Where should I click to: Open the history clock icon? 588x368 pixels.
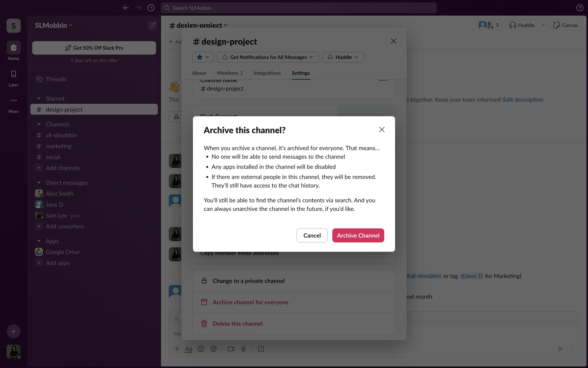pos(151,8)
